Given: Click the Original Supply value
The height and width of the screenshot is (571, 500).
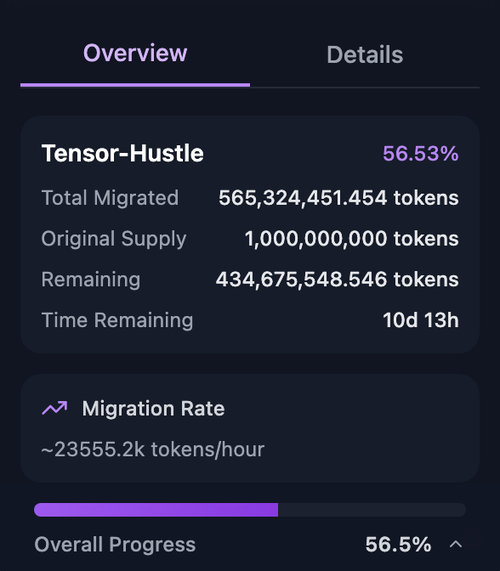Looking at the screenshot, I should click(351, 239).
